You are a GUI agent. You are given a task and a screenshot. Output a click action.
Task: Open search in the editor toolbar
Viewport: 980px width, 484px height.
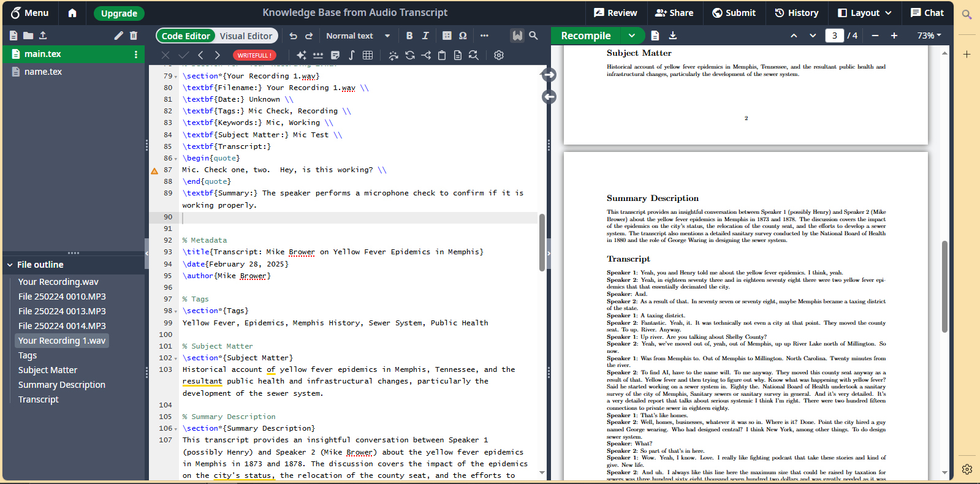pyautogui.click(x=533, y=36)
